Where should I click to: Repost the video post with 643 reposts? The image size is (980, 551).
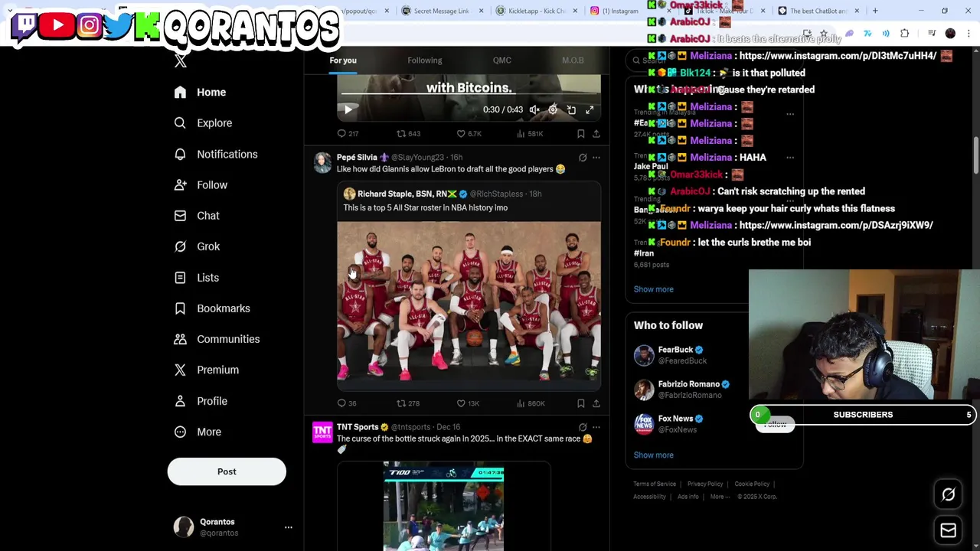tap(408, 134)
